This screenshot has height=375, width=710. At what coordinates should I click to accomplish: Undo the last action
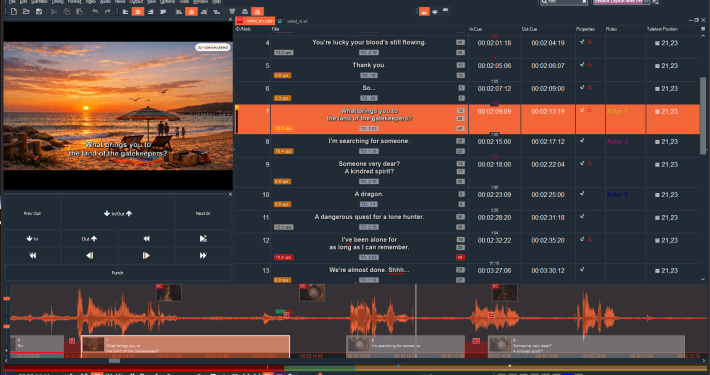click(x=95, y=12)
